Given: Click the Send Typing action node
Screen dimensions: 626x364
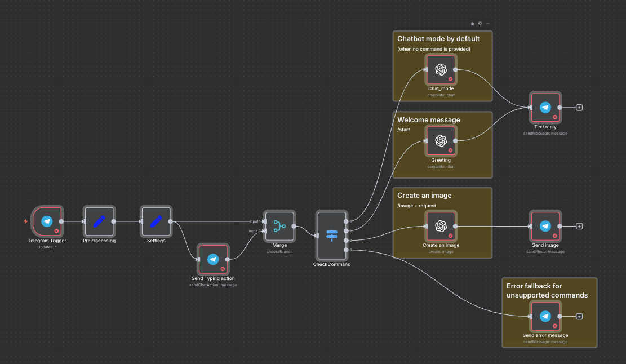Looking at the screenshot, I should click(x=212, y=259).
